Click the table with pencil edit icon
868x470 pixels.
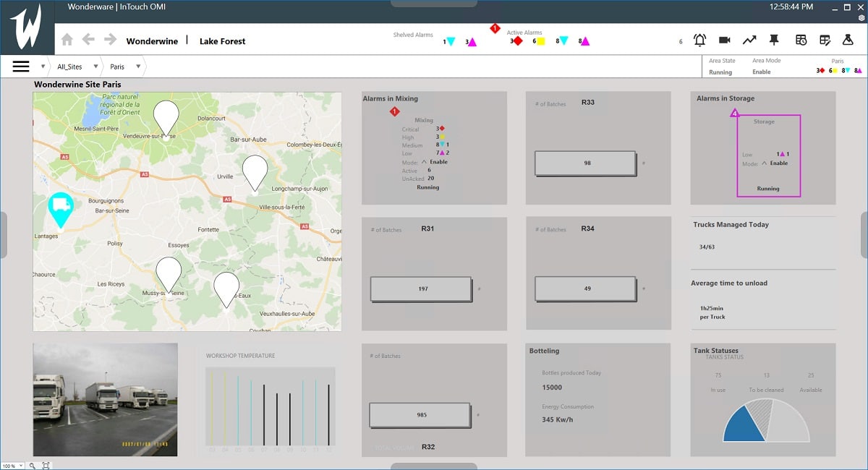pos(825,40)
